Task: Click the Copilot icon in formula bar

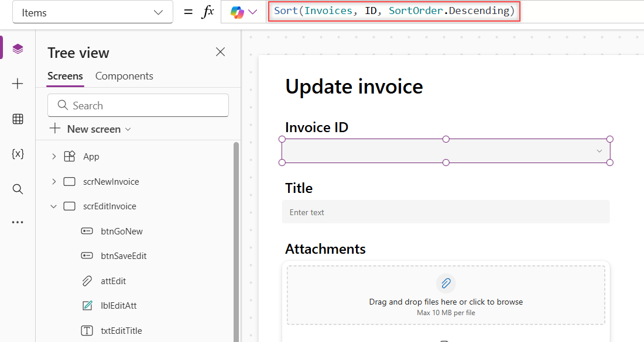Action: click(x=237, y=12)
